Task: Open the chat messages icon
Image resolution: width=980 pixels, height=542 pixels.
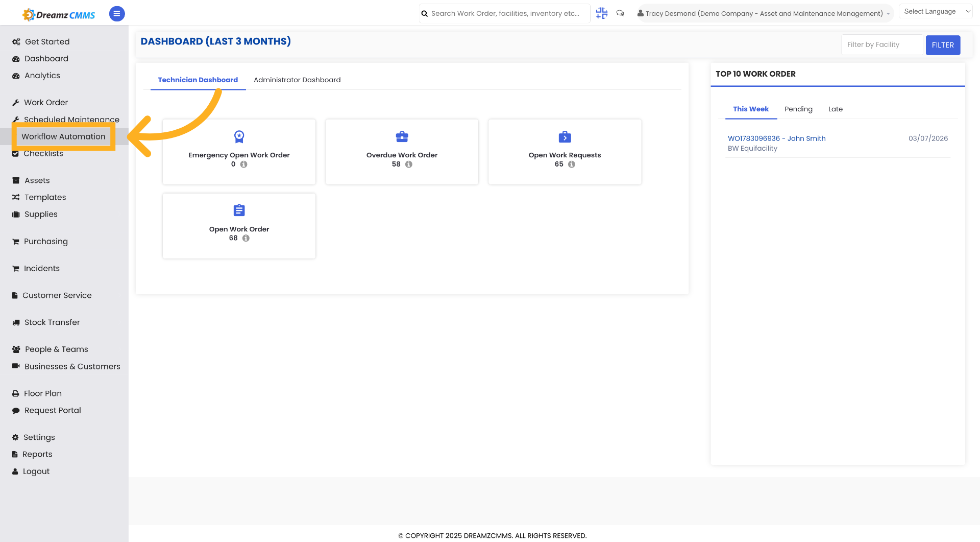Action: point(620,13)
